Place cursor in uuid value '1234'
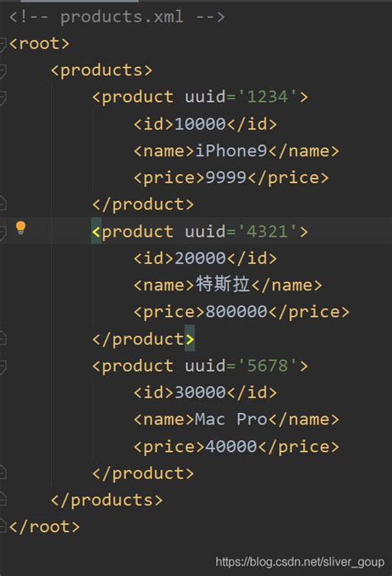Screen dimensions: 392x576 [268, 98]
